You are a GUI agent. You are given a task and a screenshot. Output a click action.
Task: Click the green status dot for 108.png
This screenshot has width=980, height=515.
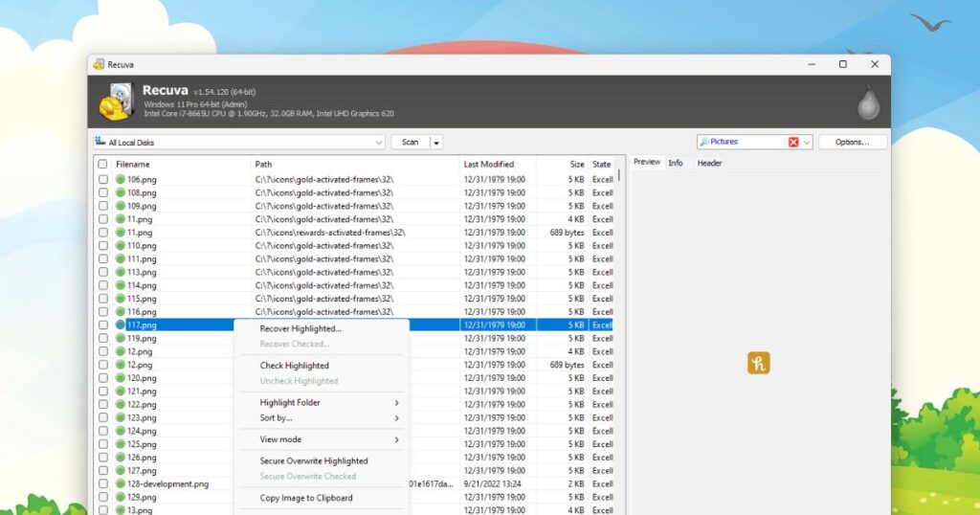coord(121,192)
